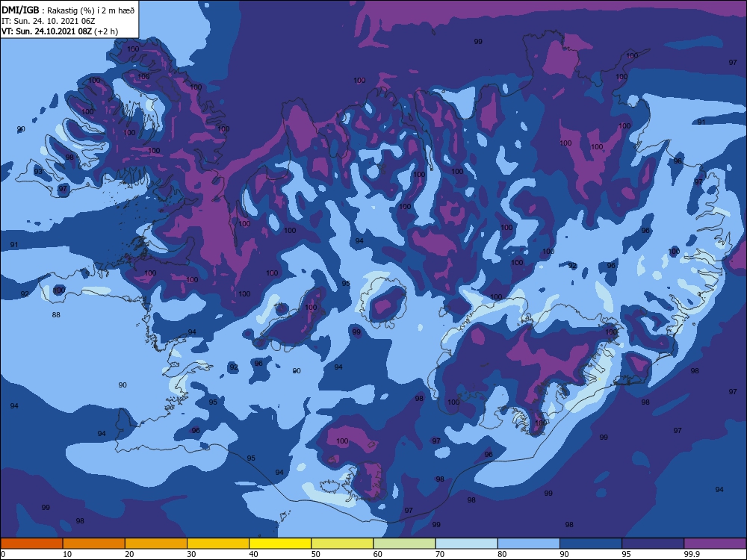Click the '60' tick label on the color scale

coord(378,554)
